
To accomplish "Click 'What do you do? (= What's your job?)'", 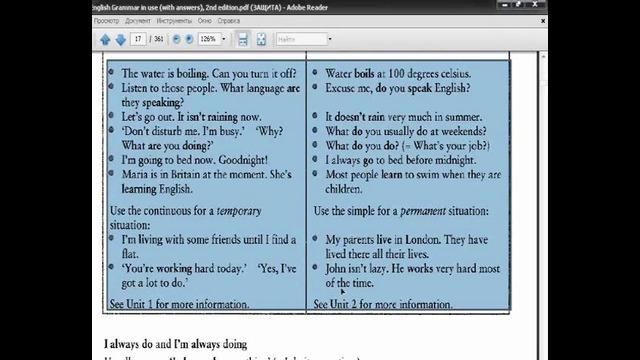I will 407,146.
